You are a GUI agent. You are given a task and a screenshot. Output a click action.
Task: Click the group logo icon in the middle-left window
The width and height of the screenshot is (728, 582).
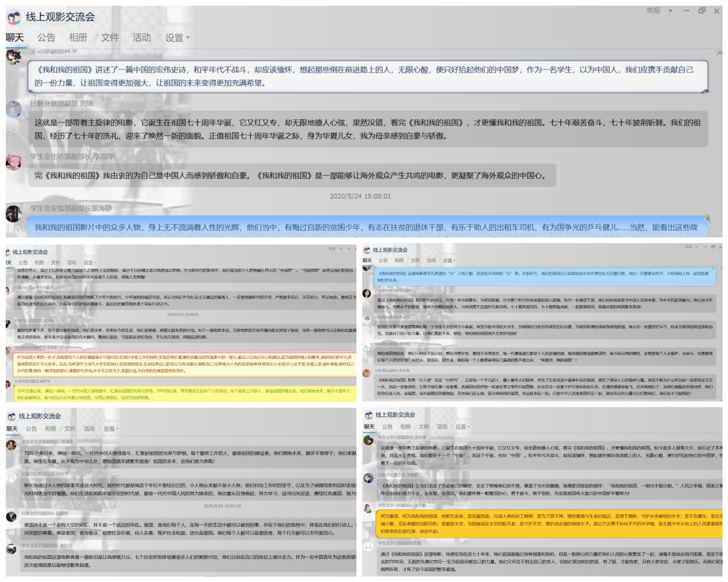[8, 252]
